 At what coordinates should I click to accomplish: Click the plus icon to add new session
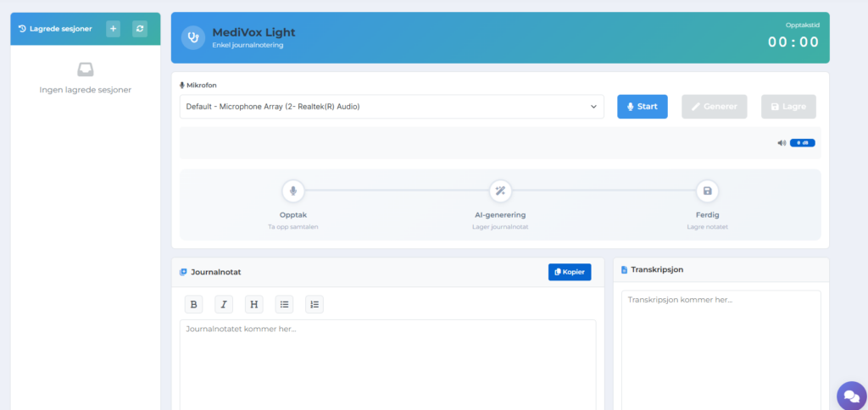pyautogui.click(x=113, y=29)
